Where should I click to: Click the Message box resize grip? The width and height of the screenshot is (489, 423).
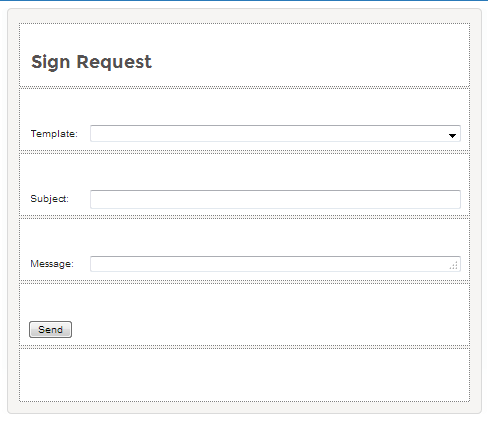[454, 266]
